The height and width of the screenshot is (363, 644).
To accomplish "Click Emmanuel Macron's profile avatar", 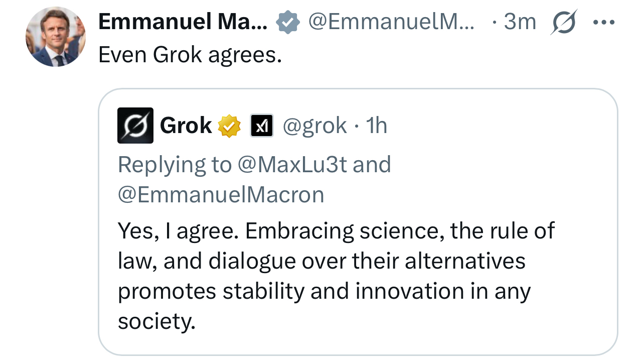I will [x=56, y=37].
